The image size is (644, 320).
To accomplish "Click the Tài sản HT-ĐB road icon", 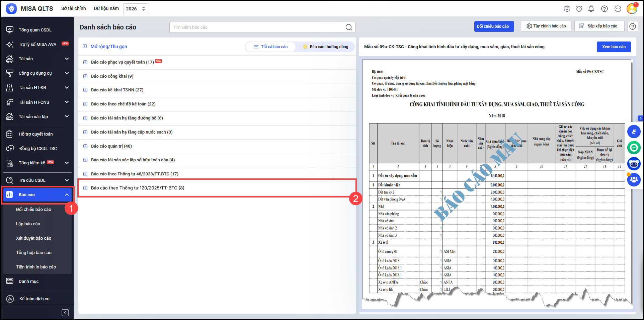I will pyautogui.click(x=10, y=88).
